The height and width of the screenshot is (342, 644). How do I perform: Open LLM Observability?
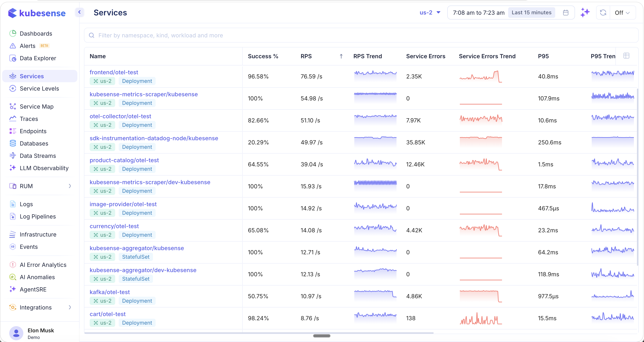coord(44,168)
